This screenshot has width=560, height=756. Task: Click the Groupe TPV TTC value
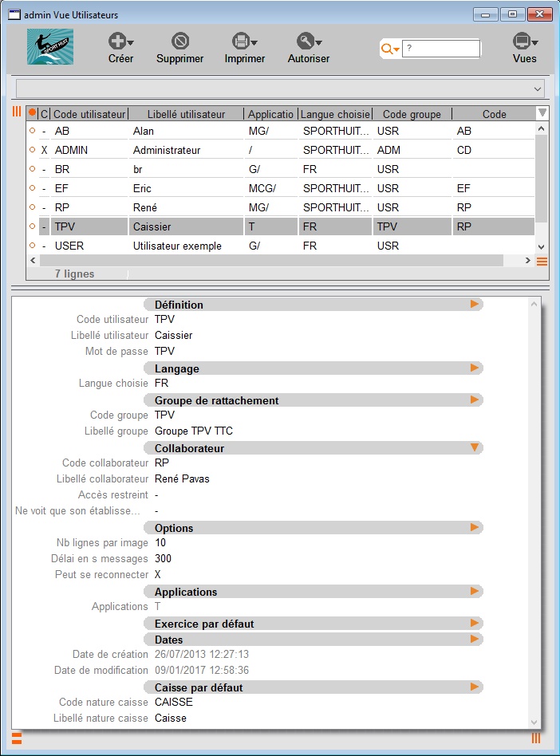(x=193, y=431)
